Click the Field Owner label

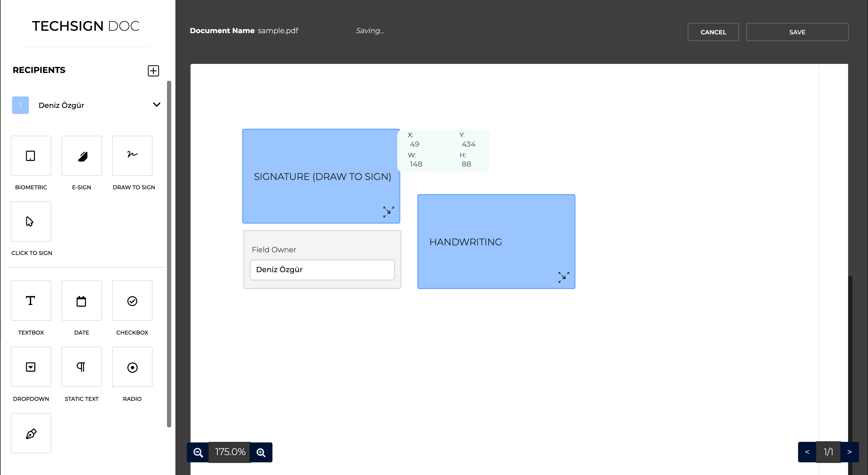pos(274,250)
